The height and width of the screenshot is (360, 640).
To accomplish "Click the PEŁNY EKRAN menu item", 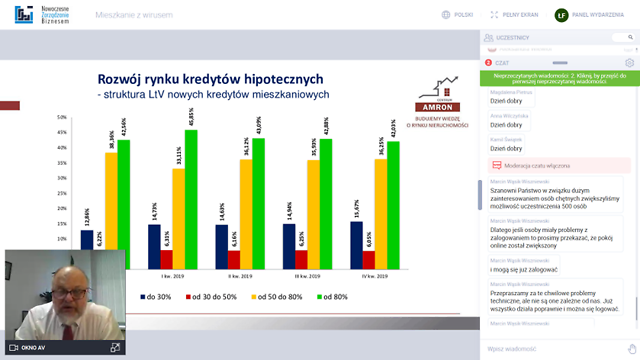I will pyautogui.click(x=514, y=15).
